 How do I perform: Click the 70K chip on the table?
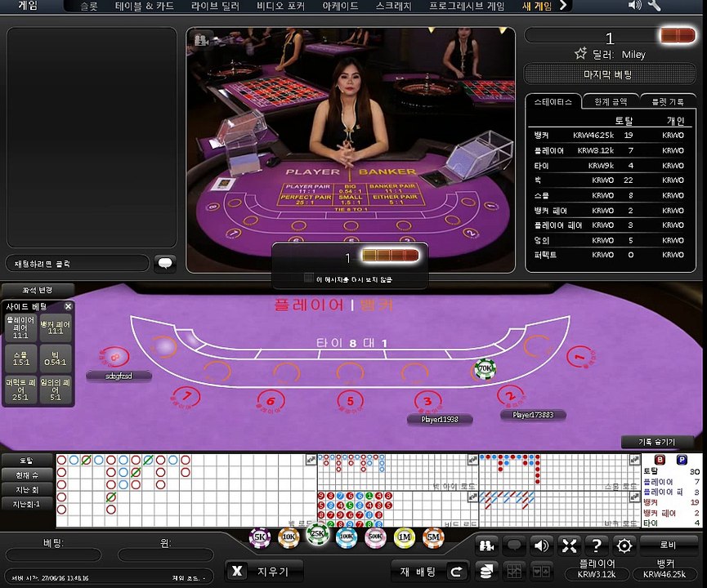point(486,368)
